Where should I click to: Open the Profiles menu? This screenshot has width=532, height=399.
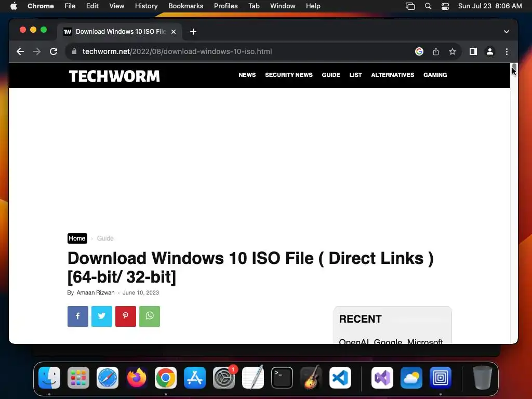[x=225, y=6]
